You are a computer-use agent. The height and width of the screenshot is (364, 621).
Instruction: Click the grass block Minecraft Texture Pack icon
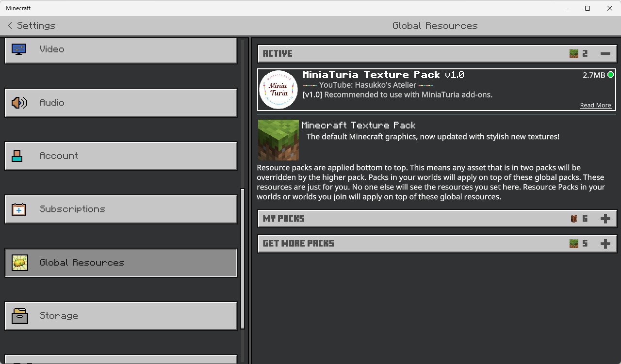pyautogui.click(x=278, y=140)
